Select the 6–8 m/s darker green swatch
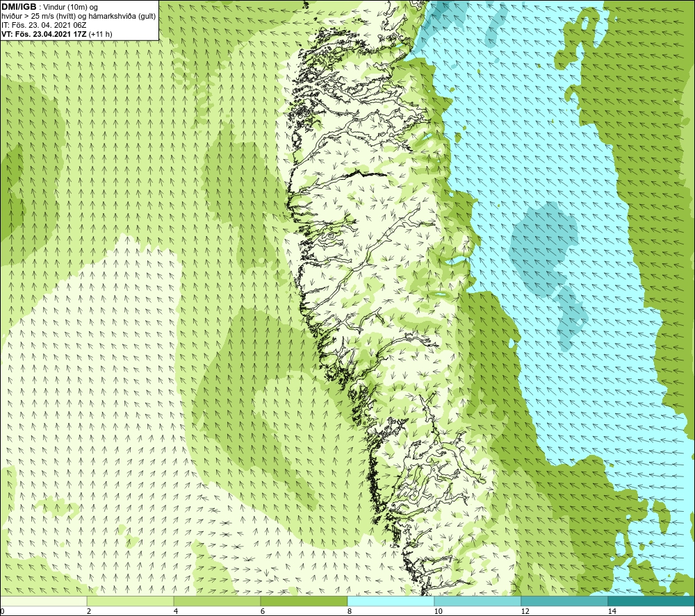The width and height of the screenshot is (695, 616). [304, 601]
